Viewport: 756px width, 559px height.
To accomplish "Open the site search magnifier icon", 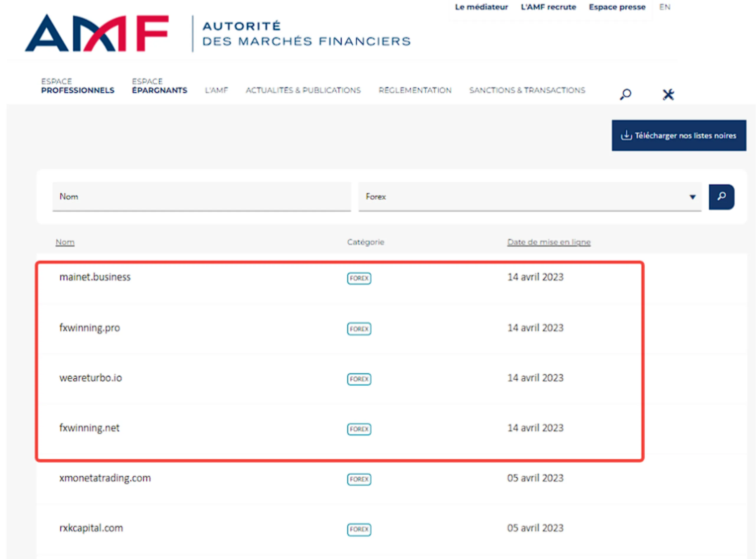I will [626, 94].
